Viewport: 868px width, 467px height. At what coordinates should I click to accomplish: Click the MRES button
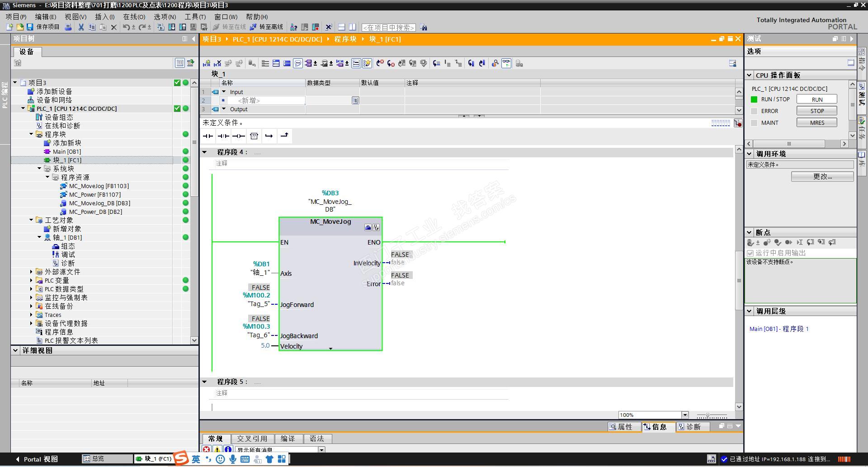click(x=817, y=123)
